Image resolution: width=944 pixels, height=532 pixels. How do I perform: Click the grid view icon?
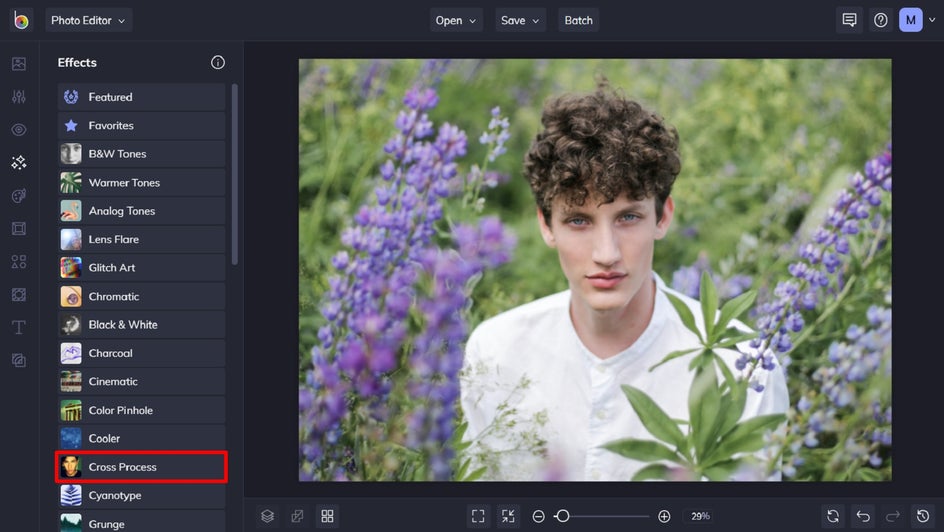(327, 516)
